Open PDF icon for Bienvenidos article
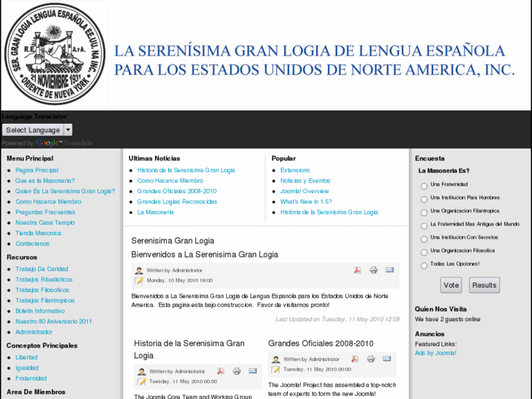 [x=357, y=270]
